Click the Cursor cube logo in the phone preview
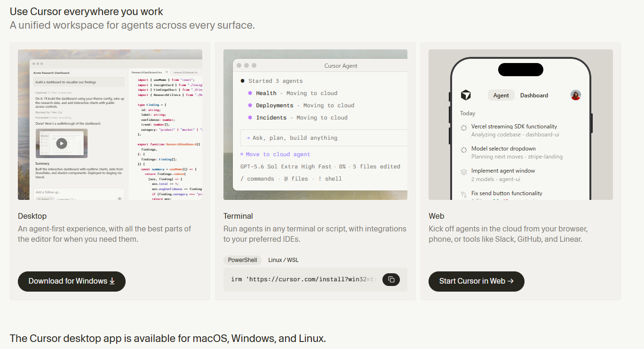This screenshot has width=644, height=349. point(466,95)
